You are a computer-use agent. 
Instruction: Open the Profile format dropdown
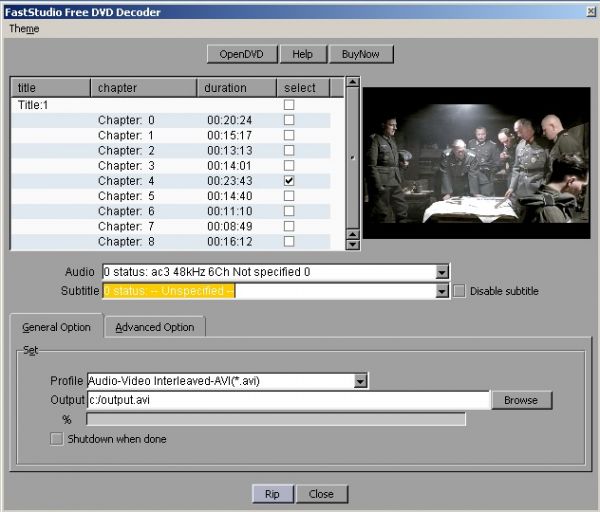pyautogui.click(x=361, y=381)
